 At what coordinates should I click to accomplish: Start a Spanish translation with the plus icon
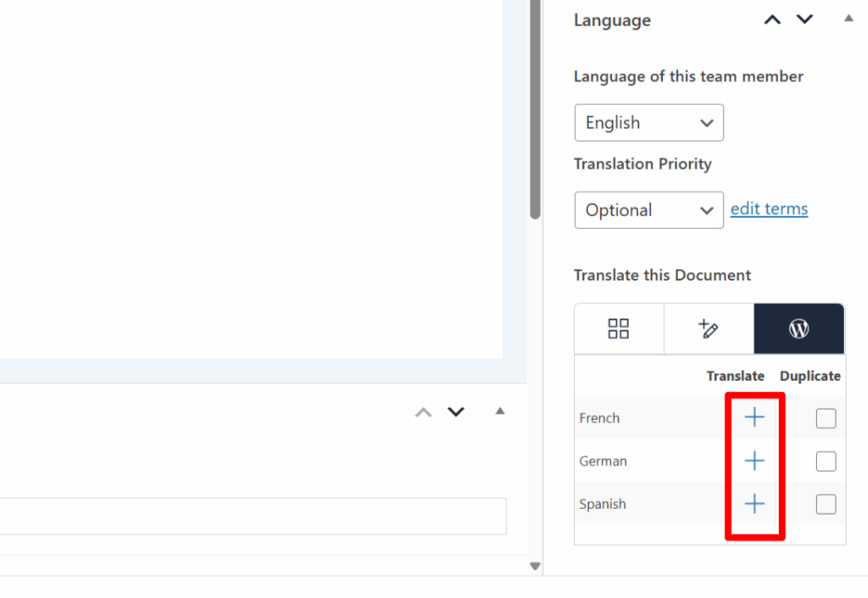754,503
